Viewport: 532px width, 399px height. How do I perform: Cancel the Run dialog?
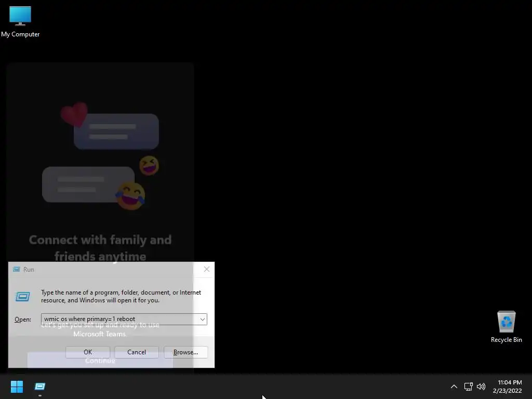point(137,352)
